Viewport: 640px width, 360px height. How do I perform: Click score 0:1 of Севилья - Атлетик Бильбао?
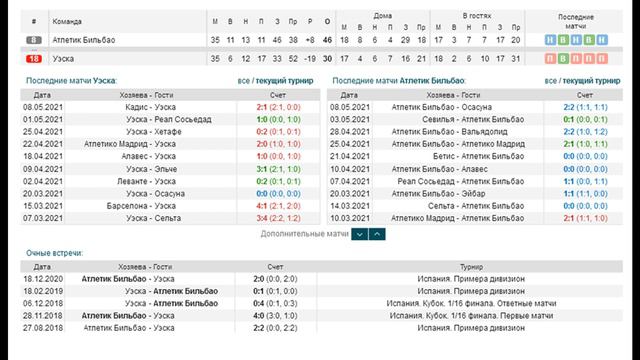569,120
